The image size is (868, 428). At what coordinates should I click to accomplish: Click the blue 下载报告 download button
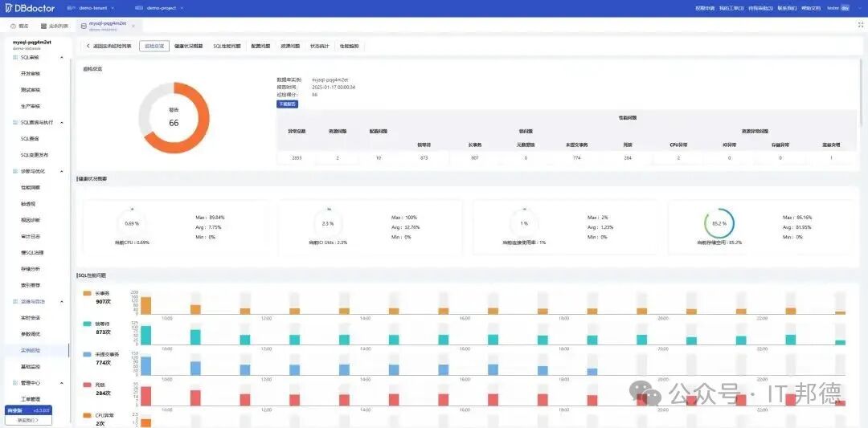(x=287, y=104)
